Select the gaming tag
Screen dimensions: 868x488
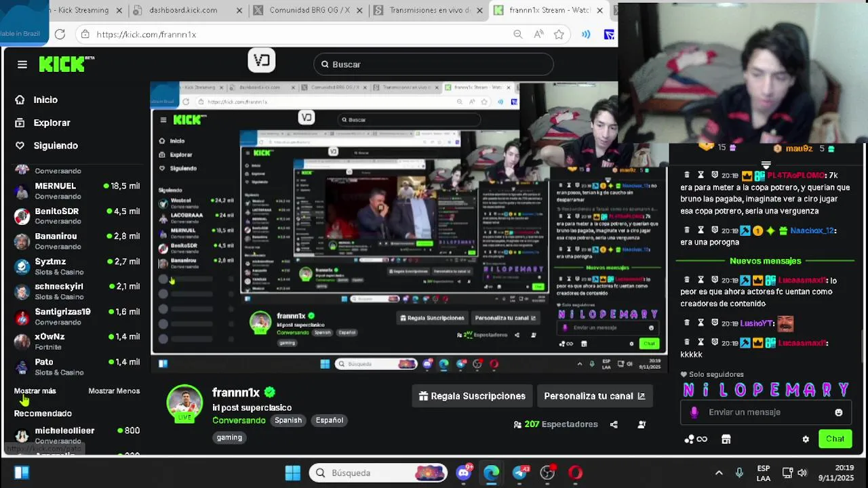(x=229, y=438)
